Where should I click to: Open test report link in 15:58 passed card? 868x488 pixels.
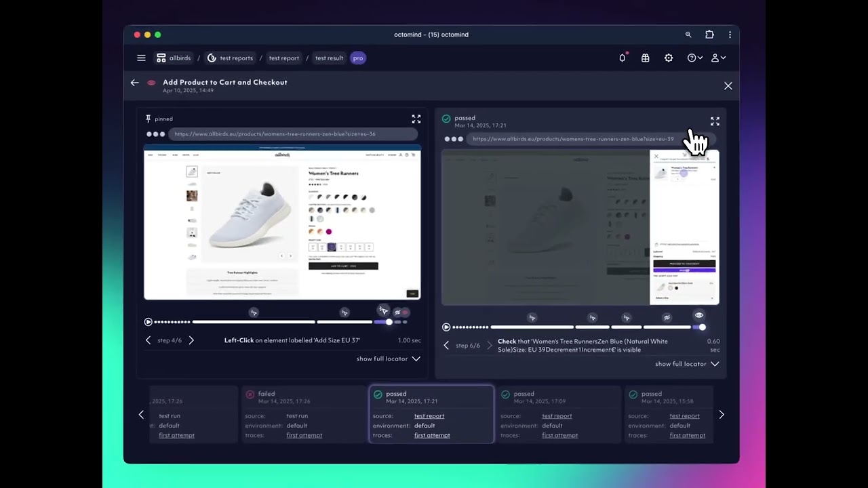[x=685, y=416]
